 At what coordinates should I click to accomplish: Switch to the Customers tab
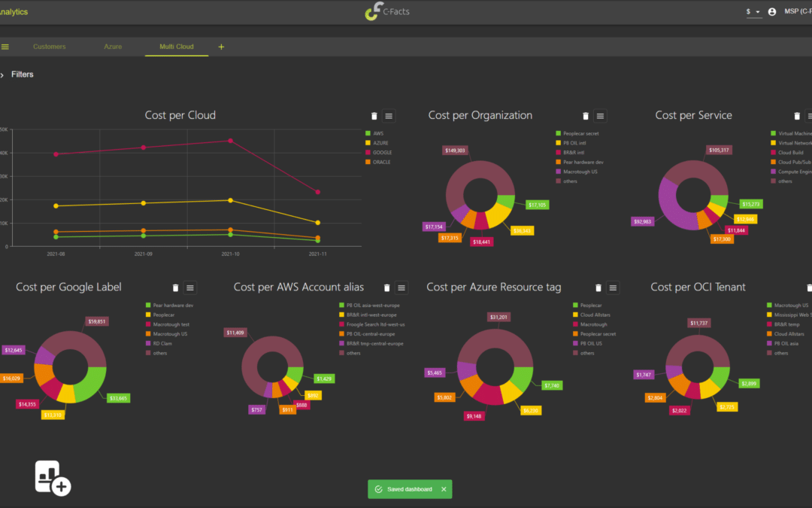(x=49, y=47)
